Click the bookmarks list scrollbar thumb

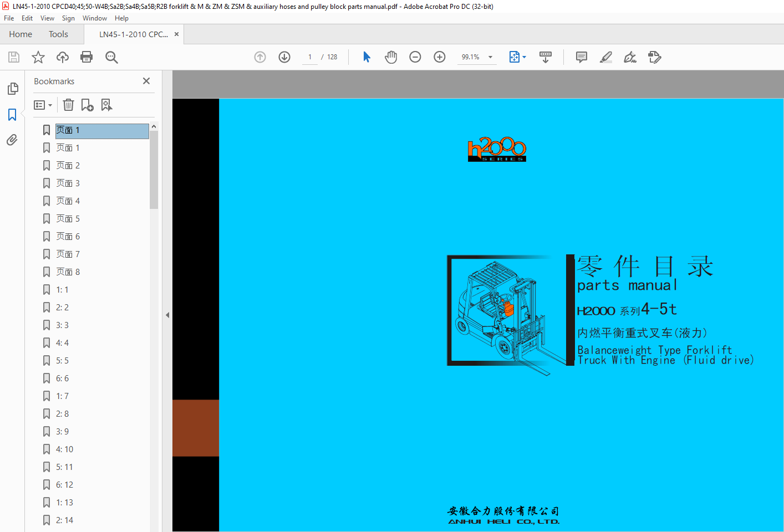[x=154, y=170]
